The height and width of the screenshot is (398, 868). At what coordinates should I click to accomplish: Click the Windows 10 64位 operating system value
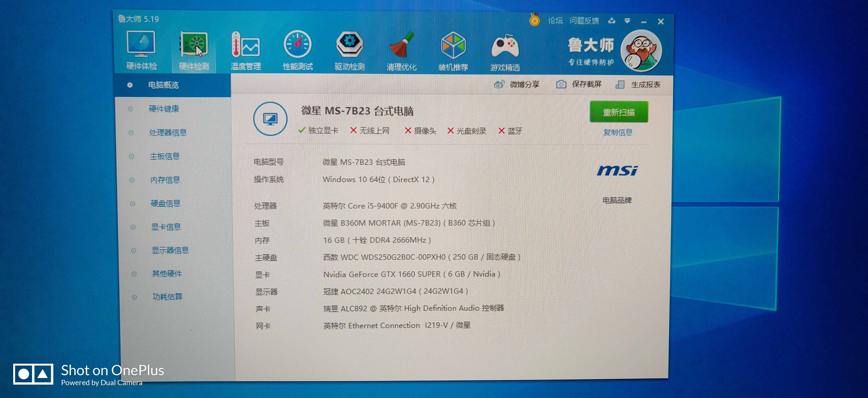(x=378, y=180)
